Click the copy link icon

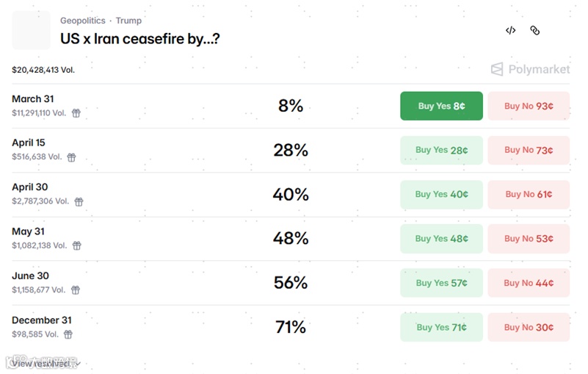click(535, 30)
